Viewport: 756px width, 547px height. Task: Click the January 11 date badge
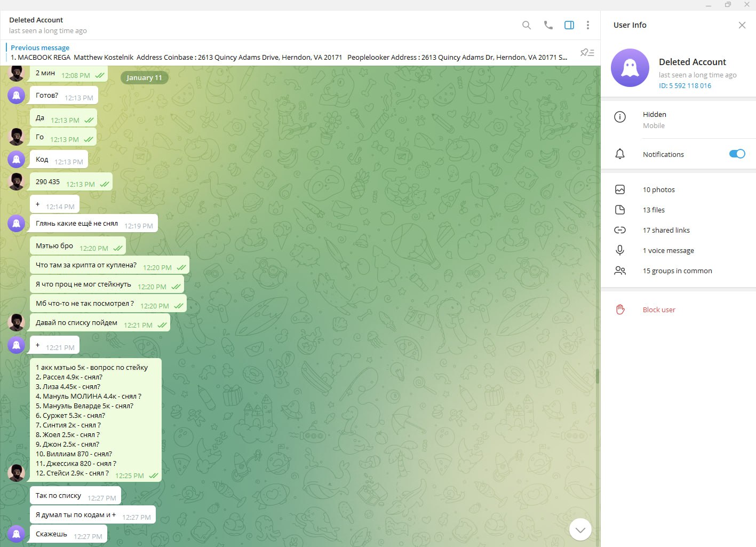click(144, 78)
